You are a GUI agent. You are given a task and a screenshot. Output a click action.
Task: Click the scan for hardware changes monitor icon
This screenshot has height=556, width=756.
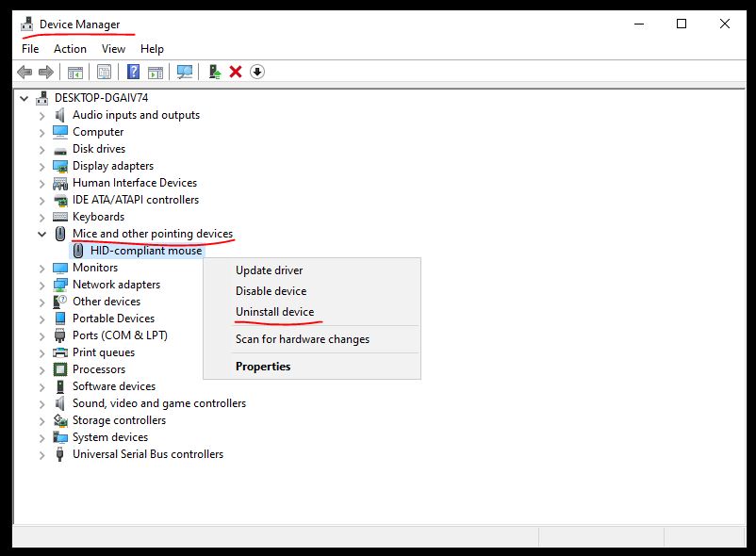coord(185,73)
